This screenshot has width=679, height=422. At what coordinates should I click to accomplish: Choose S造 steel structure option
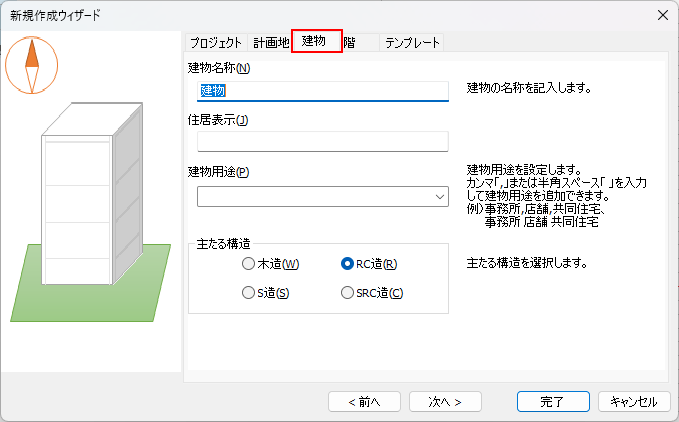tap(249, 293)
